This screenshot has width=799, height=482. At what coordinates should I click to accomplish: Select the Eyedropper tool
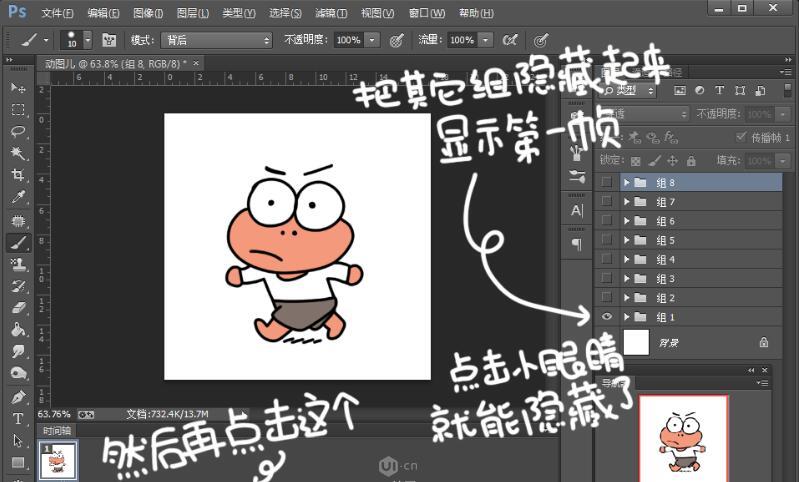pyautogui.click(x=18, y=197)
